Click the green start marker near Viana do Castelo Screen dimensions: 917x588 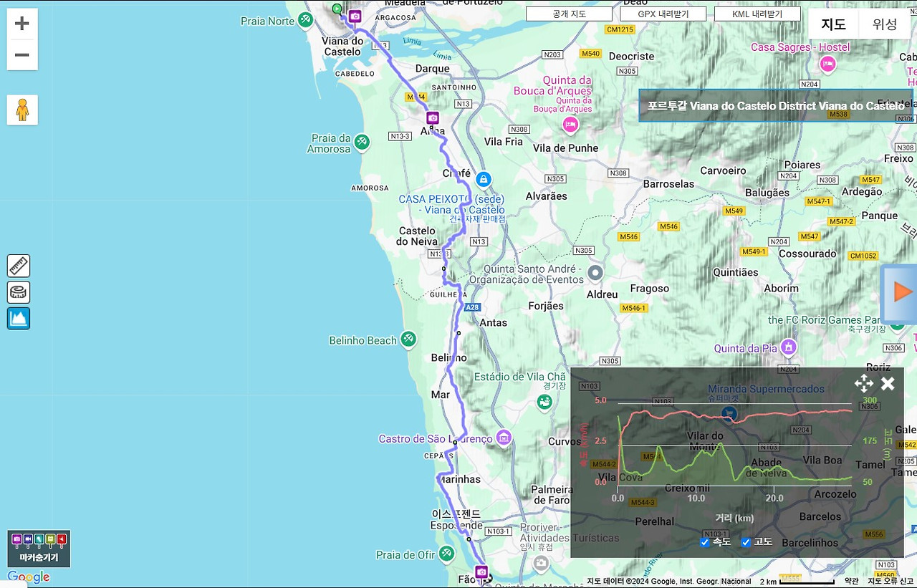click(337, 9)
